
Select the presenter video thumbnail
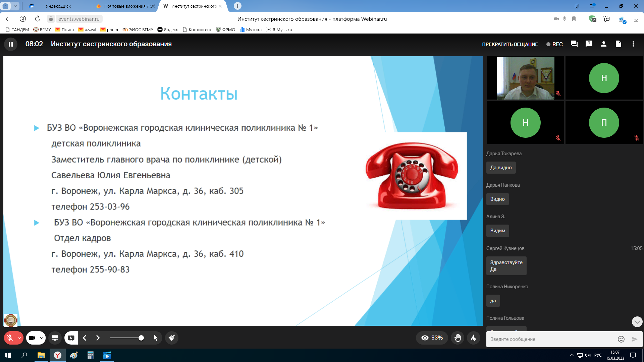click(x=525, y=78)
